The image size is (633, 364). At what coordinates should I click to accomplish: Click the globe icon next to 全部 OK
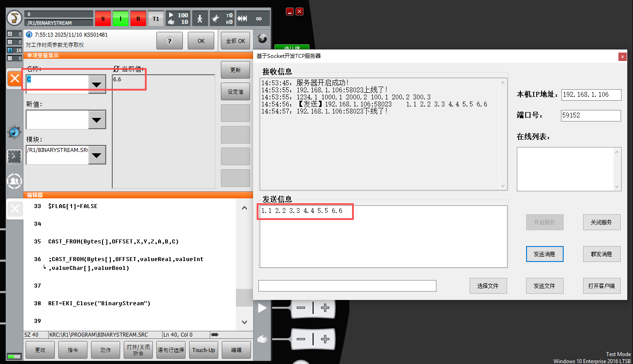coord(262,38)
